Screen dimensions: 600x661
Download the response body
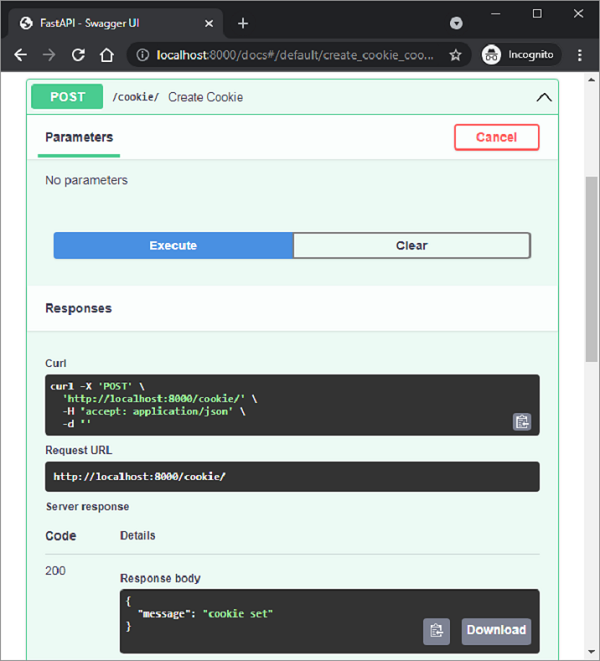pyautogui.click(x=496, y=630)
